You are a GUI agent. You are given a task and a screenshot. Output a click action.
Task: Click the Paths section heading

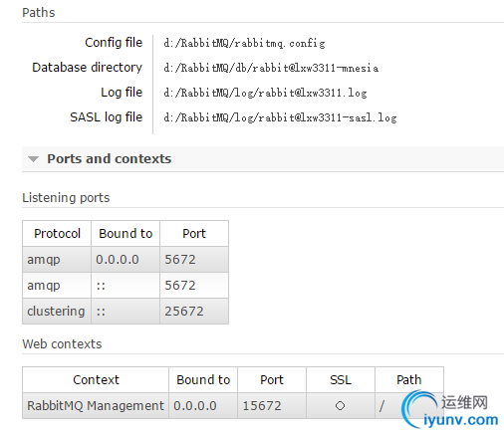[x=39, y=13]
